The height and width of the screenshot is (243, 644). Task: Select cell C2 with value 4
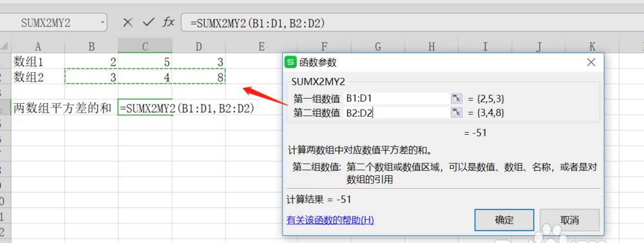click(x=145, y=77)
